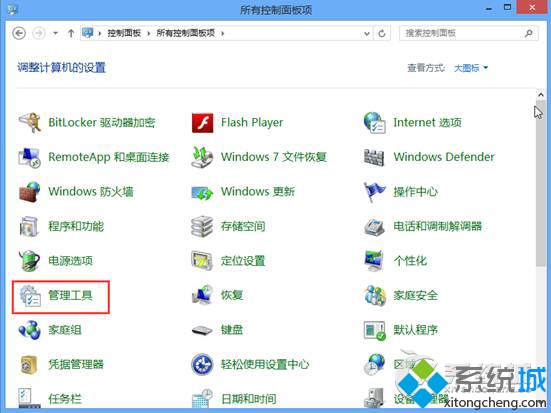Expand arrow after 所有控制面板项 breadcrumb
551x413 pixels.
(x=222, y=33)
